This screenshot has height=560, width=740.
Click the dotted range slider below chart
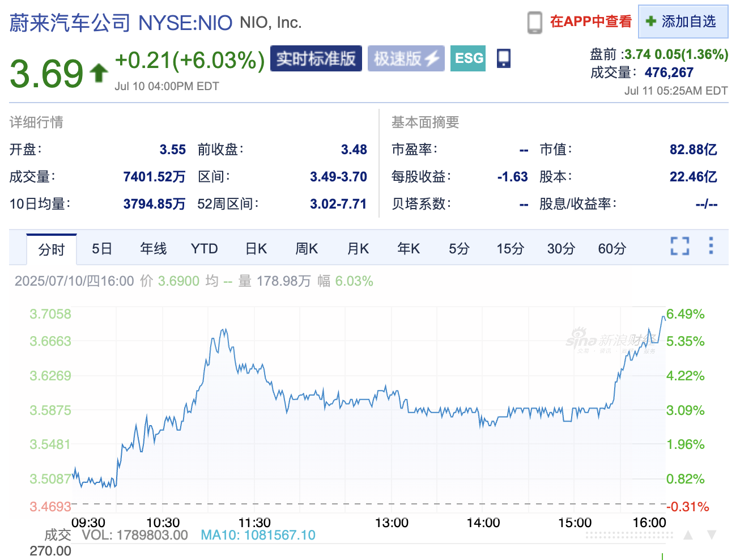pyautogui.click(x=630, y=535)
